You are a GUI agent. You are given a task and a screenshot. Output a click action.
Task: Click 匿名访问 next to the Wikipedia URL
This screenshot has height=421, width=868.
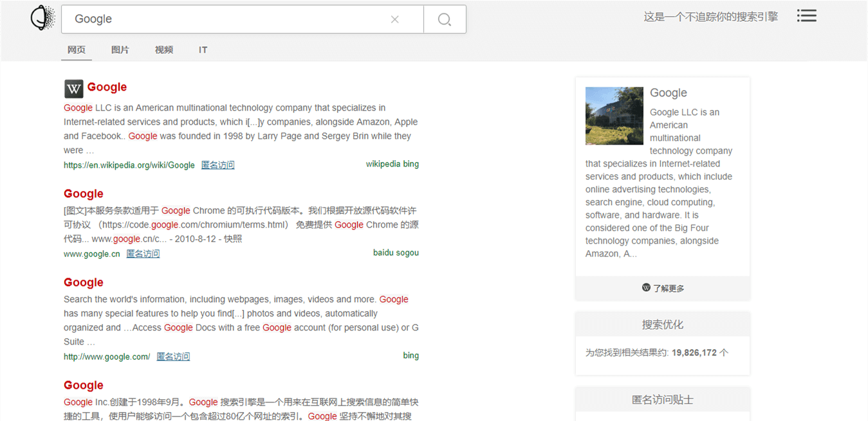217,165
